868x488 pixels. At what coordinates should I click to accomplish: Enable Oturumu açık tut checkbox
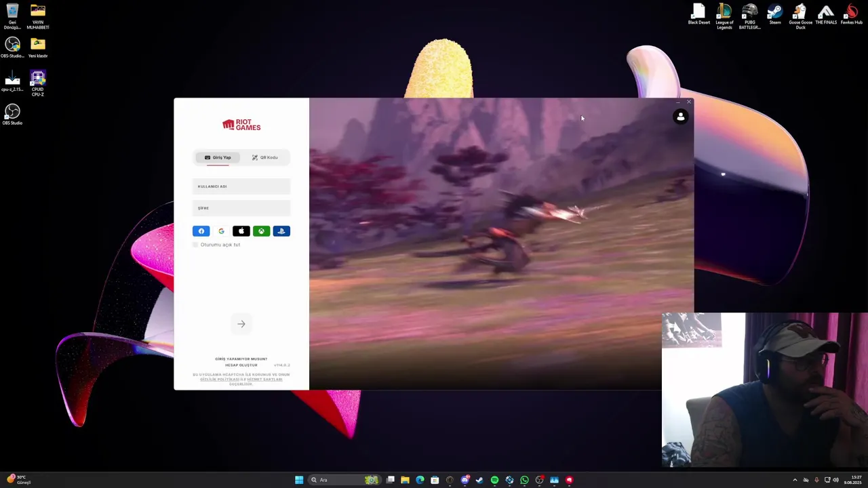pyautogui.click(x=195, y=245)
